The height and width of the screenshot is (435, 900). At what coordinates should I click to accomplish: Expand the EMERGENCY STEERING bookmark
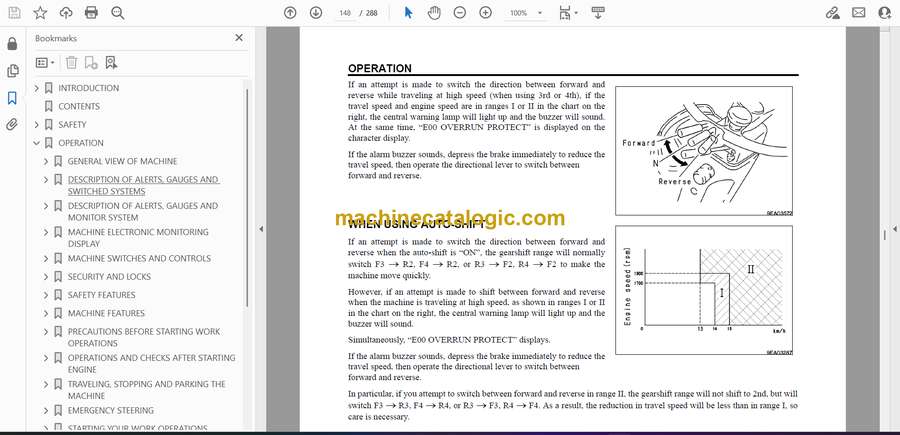pos(46,410)
